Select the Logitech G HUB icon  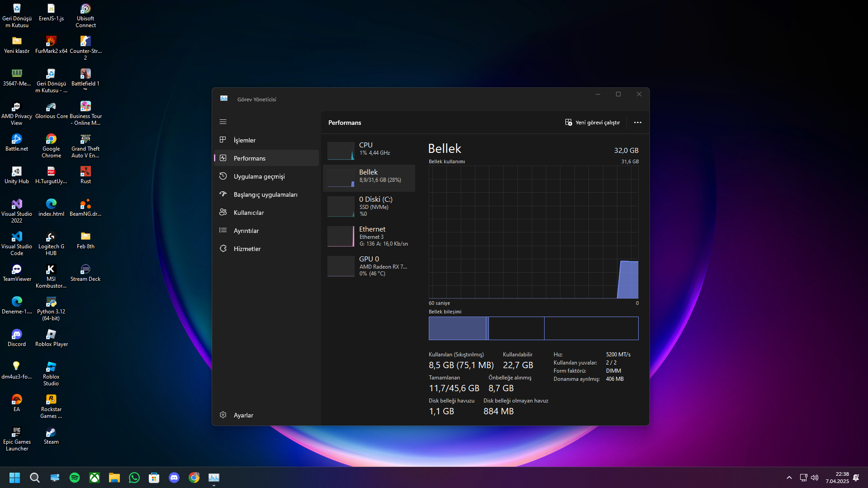tap(51, 243)
